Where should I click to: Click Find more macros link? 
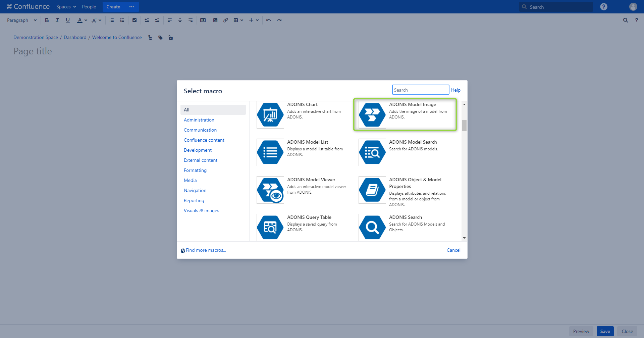pos(206,250)
